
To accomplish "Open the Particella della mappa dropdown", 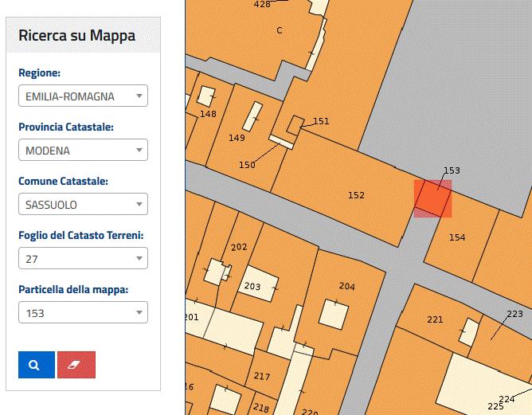I will [83, 313].
